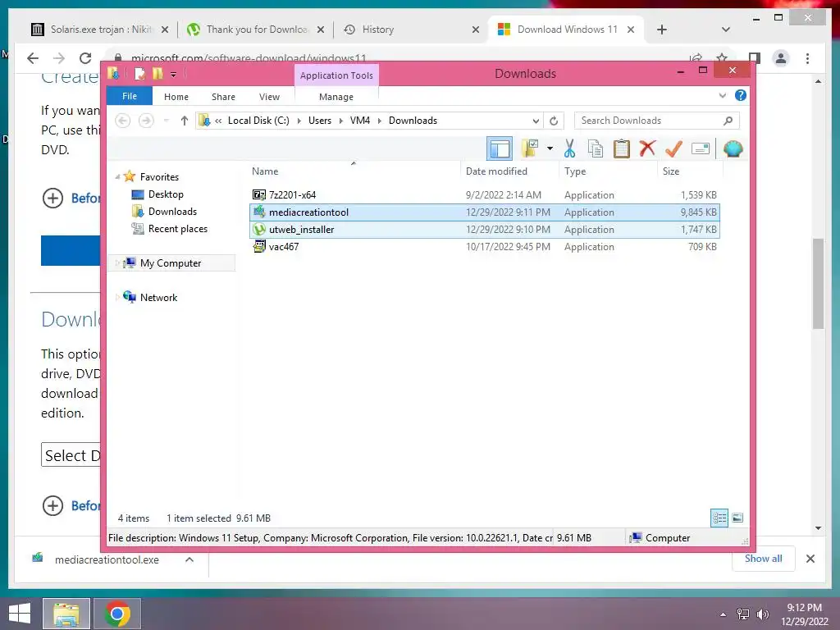This screenshot has width=840, height=630.
Task: Toggle Chrome side panel
Action: tap(755, 58)
